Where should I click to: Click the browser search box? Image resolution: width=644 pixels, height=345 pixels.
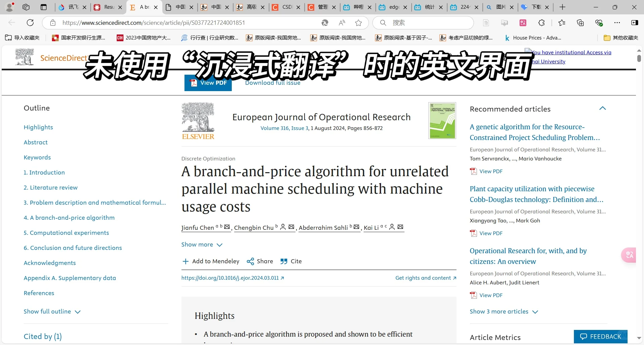(423, 23)
